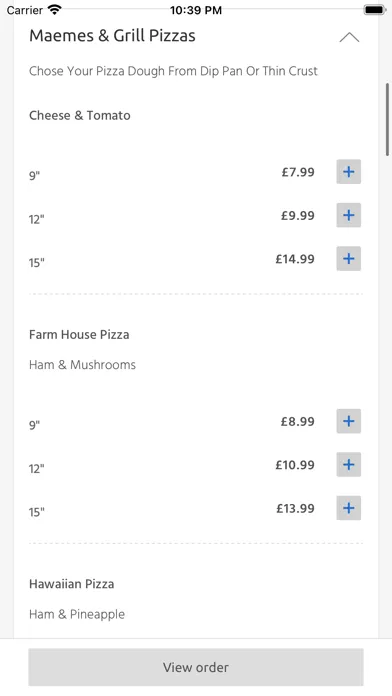Add 9" Farm House Pizza for £8.99
Viewport: 392px width, 696px height.
348,421
